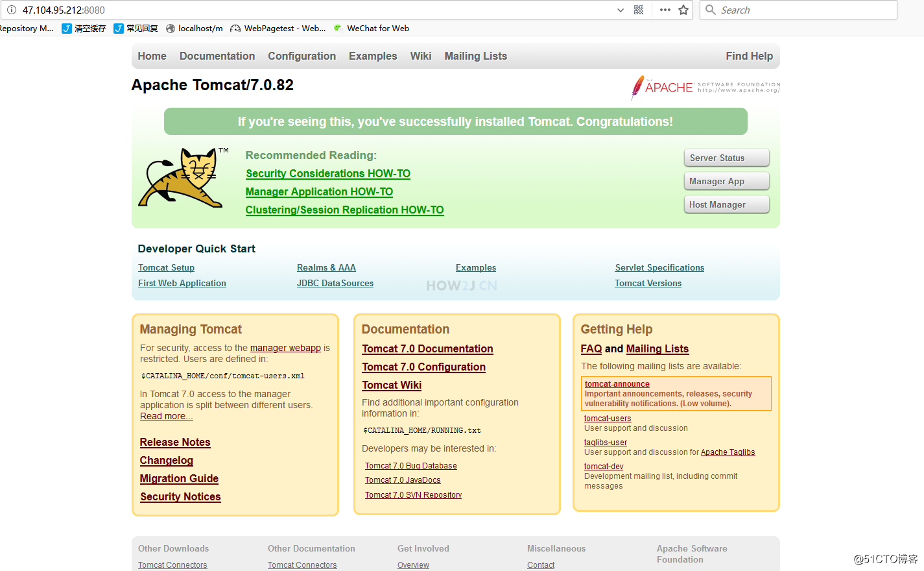Click the Server Status button
Image resolution: width=924 pixels, height=571 pixels.
click(x=727, y=158)
